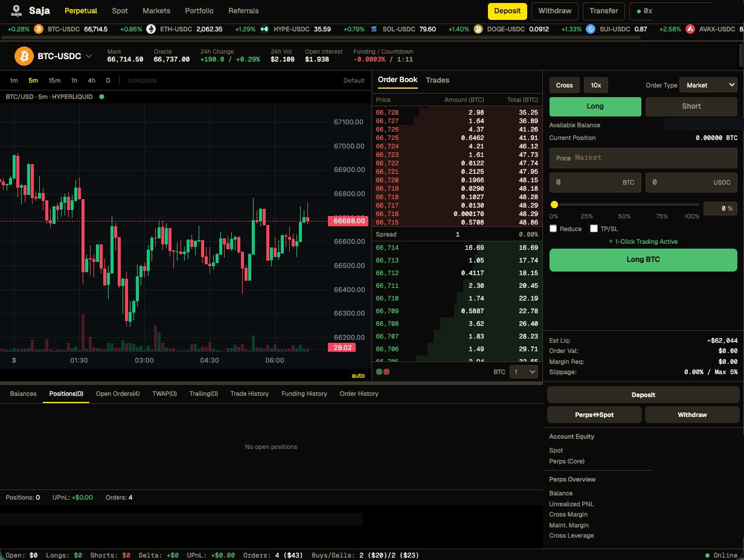The width and height of the screenshot is (744, 560).
Task: Switch to the Open Orders(4) tab
Action: tap(118, 393)
